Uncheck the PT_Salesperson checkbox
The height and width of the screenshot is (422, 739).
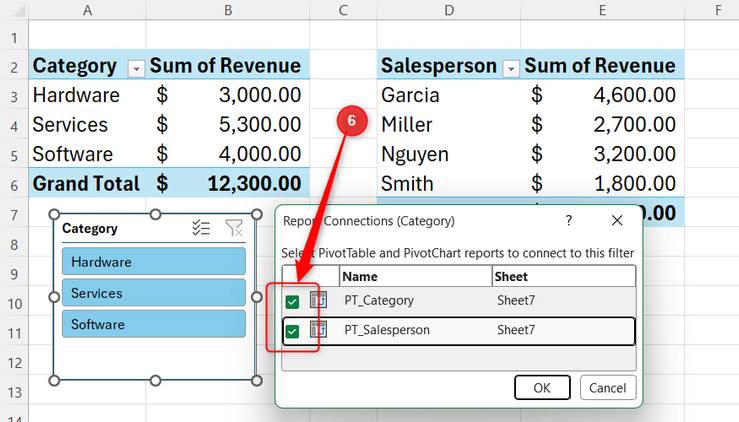pos(292,331)
